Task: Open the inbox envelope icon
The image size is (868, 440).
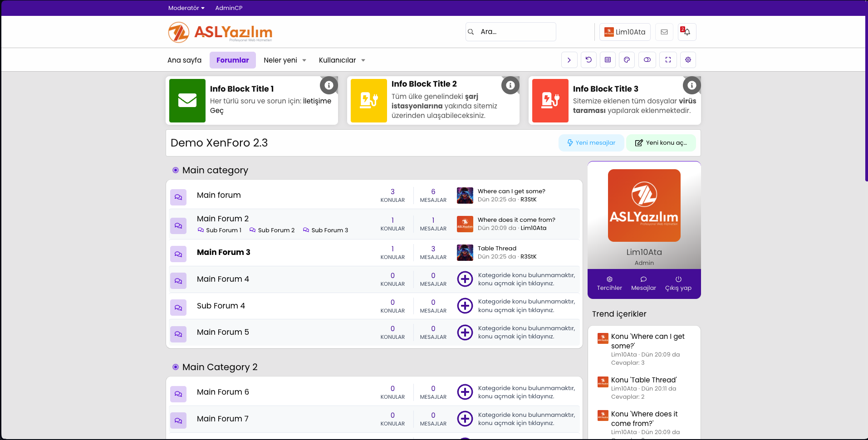Action: click(664, 32)
